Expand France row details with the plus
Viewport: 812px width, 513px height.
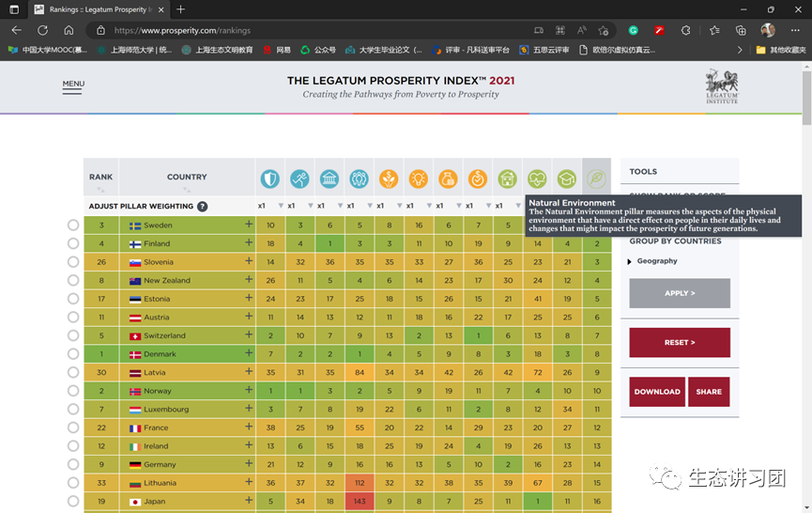(249, 427)
